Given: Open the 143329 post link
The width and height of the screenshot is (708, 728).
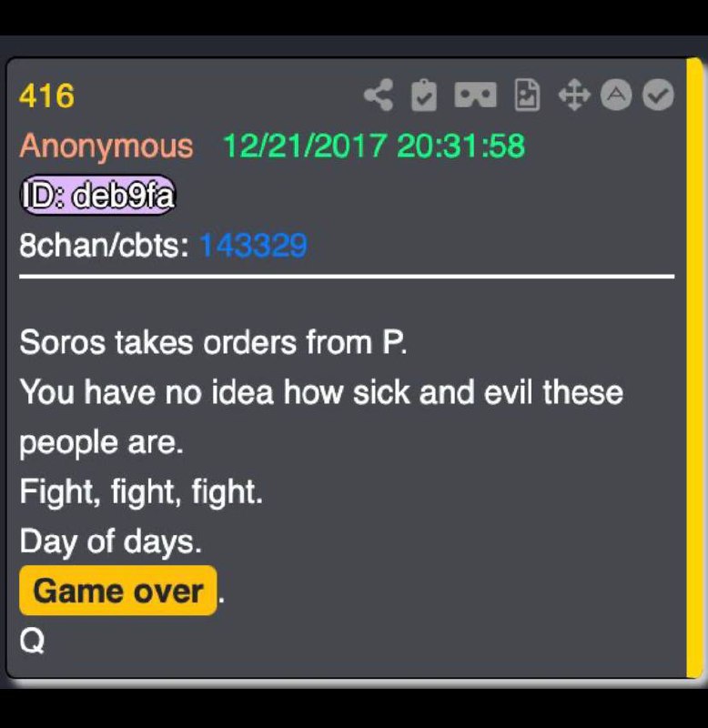Looking at the screenshot, I should 254,245.
